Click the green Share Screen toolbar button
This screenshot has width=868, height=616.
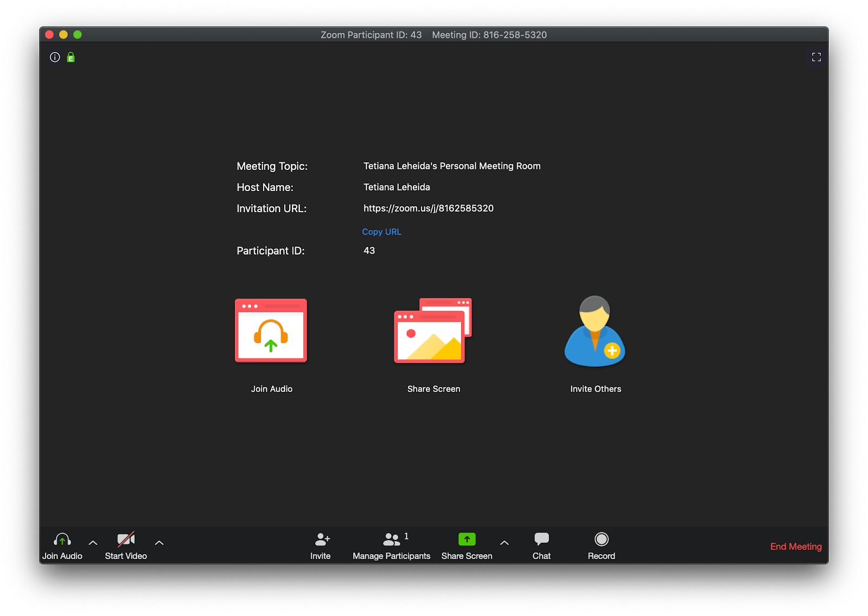pyautogui.click(x=467, y=545)
